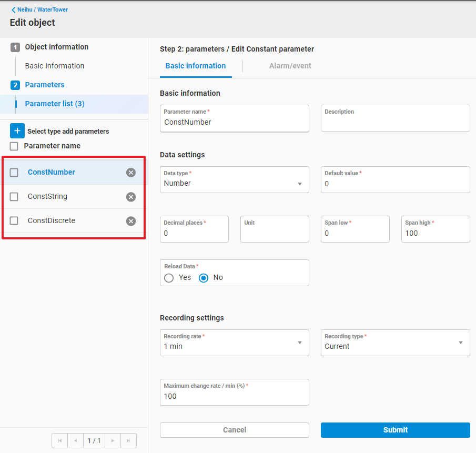The width and height of the screenshot is (476, 453).
Task: Tick the ConstNumber checkbox
Action: click(14, 173)
